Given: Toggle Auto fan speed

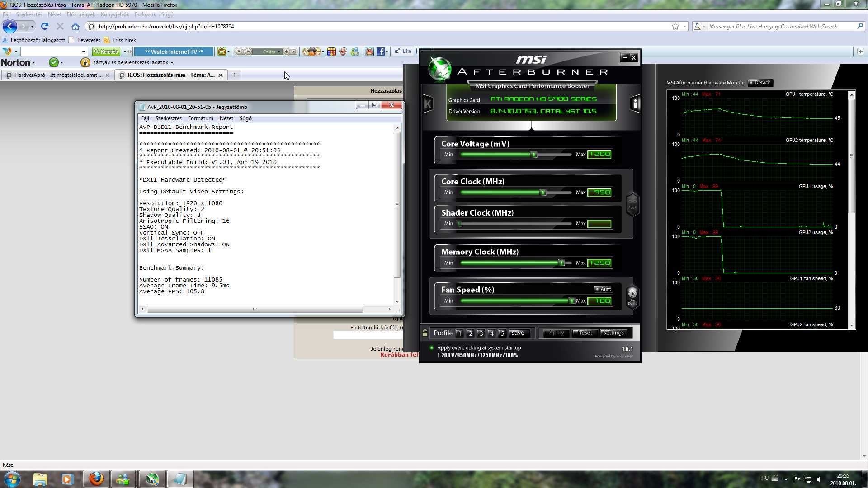Looking at the screenshot, I should (x=604, y=289).
